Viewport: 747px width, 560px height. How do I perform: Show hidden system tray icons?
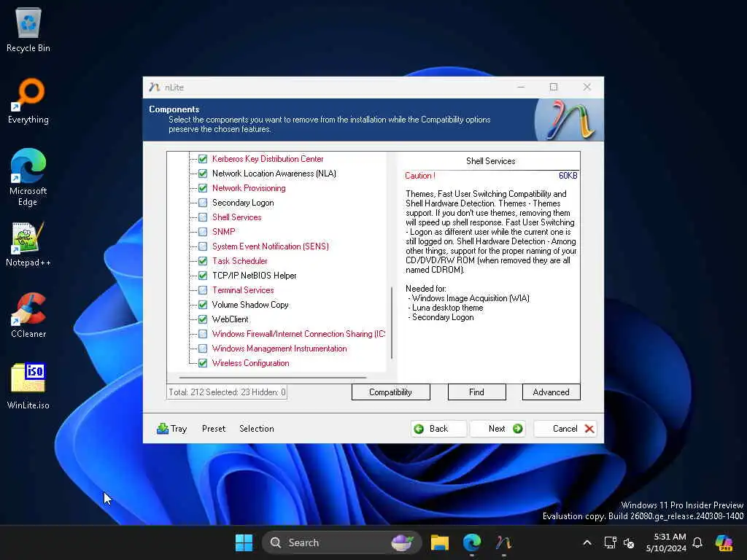click(587, 542)
